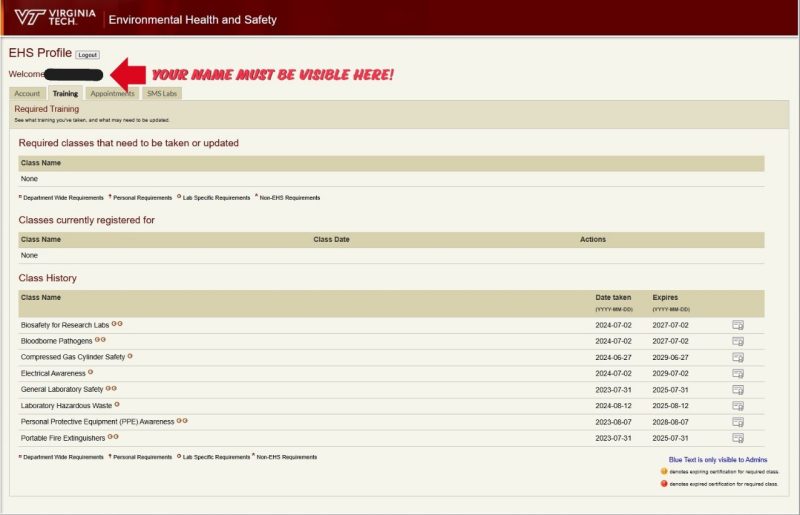800x515 pixels.
Task: Click expiry date 2028-08-07
Action: [670, 422]
